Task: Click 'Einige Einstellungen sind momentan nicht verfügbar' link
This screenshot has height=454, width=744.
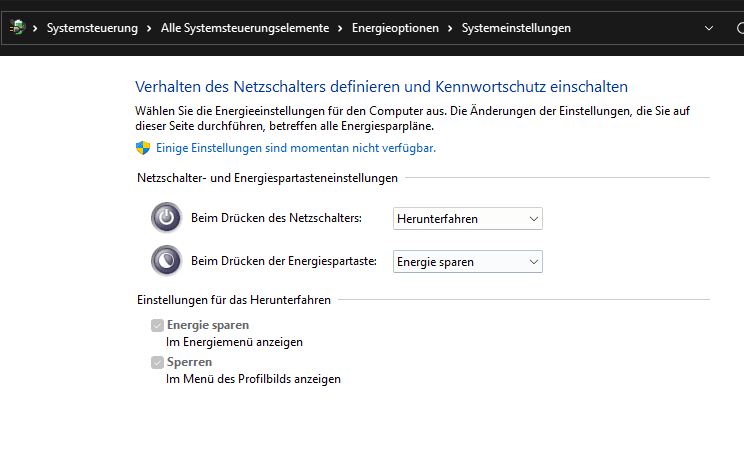Action: click(296, 148)
